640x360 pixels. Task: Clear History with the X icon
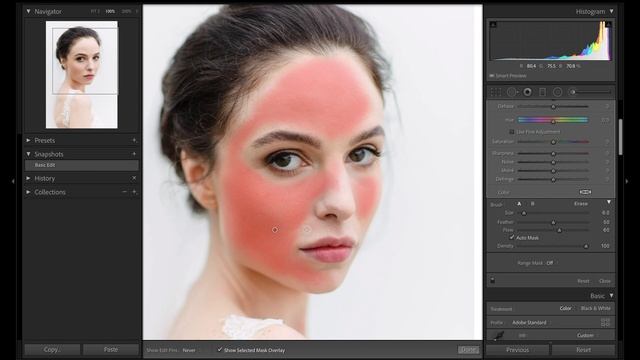pyautogui.click(x=134, y=178)
